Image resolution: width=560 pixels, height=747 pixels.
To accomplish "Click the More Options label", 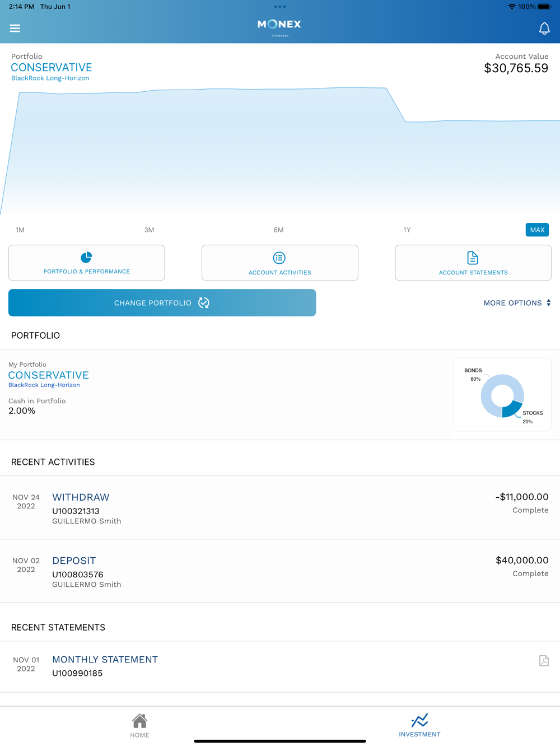I will point(513,303).
